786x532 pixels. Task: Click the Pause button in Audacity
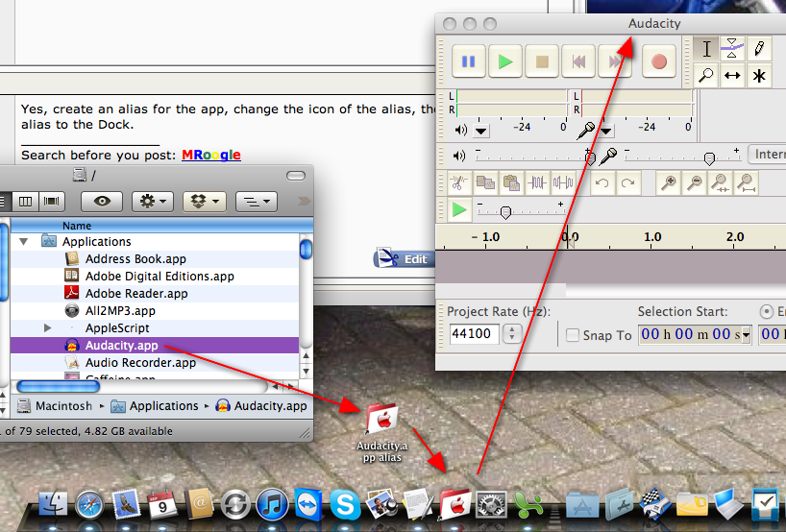click(x=468, y=61)
